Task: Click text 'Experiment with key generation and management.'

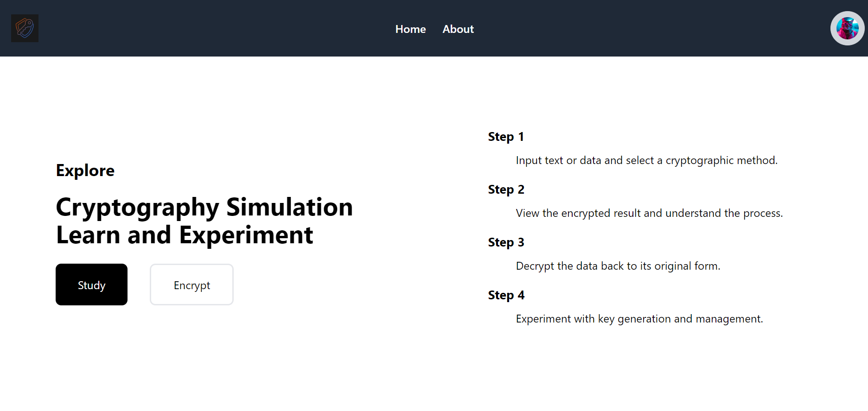Action: 639,319
